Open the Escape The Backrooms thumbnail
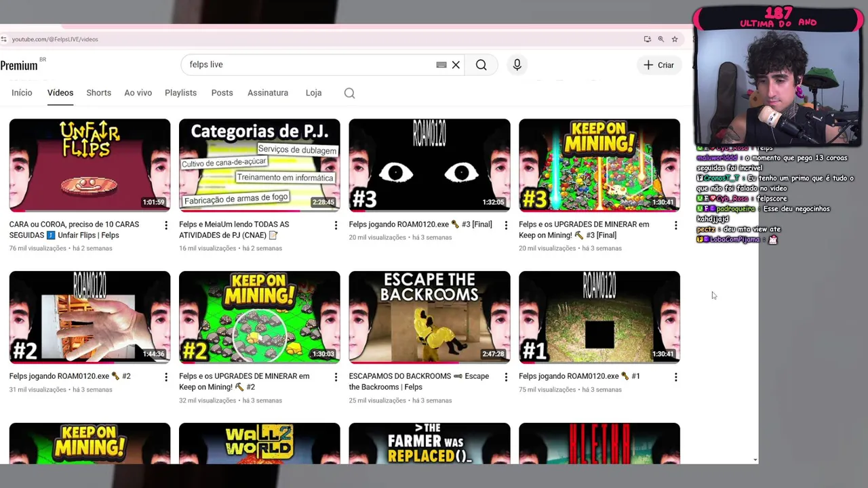 tap(429, 317)
